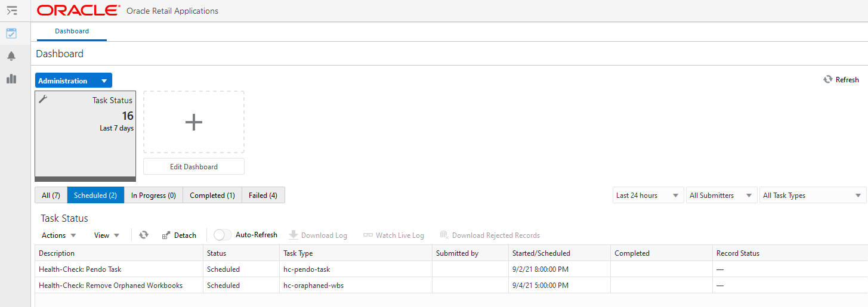Switch to the Completed (1) tab

(212, 195)
